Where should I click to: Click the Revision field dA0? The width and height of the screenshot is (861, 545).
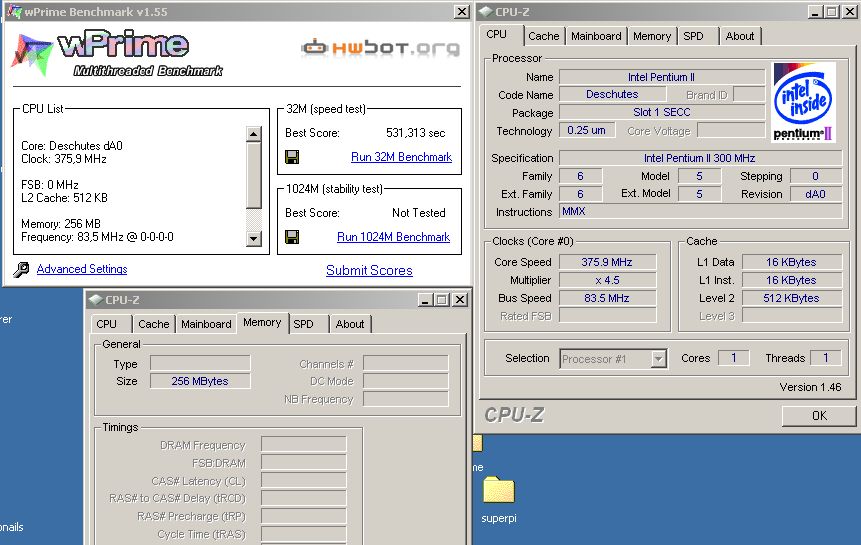815,194
